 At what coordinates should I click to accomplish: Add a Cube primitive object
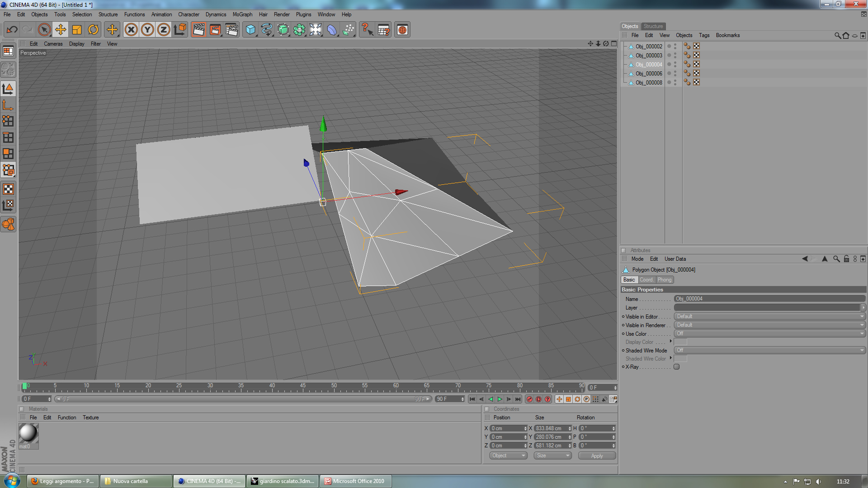pyautogui.click(x=250, y=30)
